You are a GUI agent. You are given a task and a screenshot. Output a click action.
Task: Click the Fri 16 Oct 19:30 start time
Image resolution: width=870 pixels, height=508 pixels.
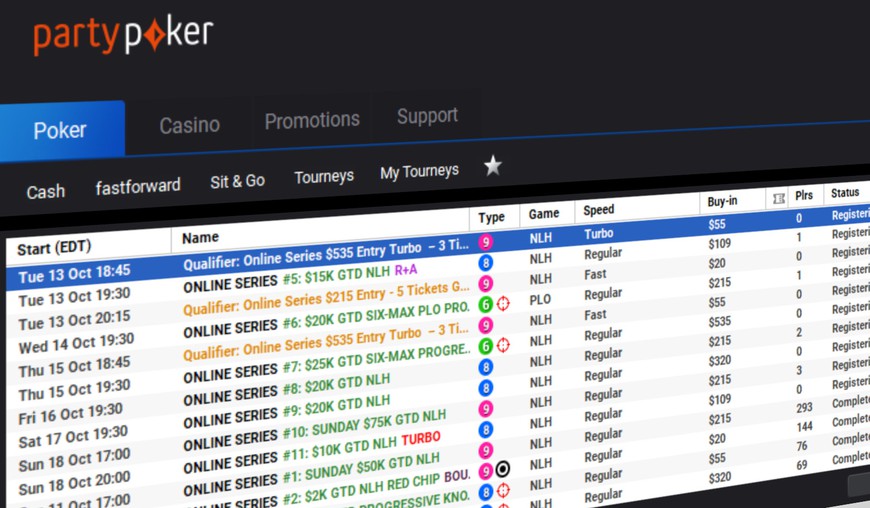coord(70,414)
